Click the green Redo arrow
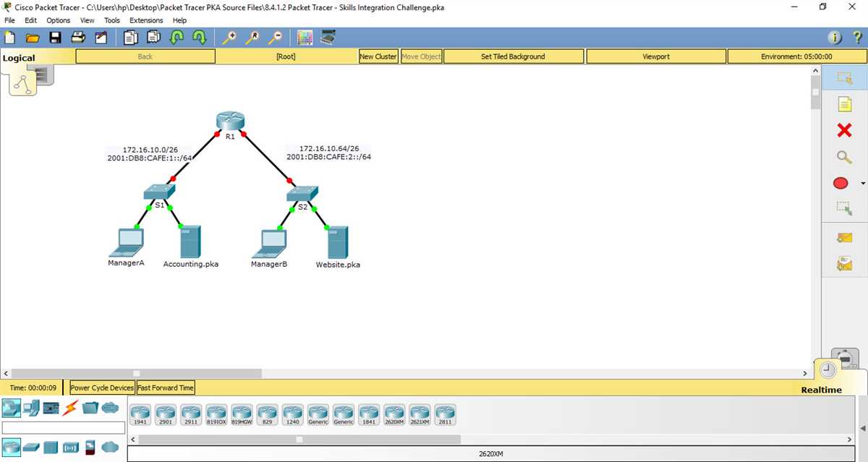The image size is (868, 462). pos(200,38)
